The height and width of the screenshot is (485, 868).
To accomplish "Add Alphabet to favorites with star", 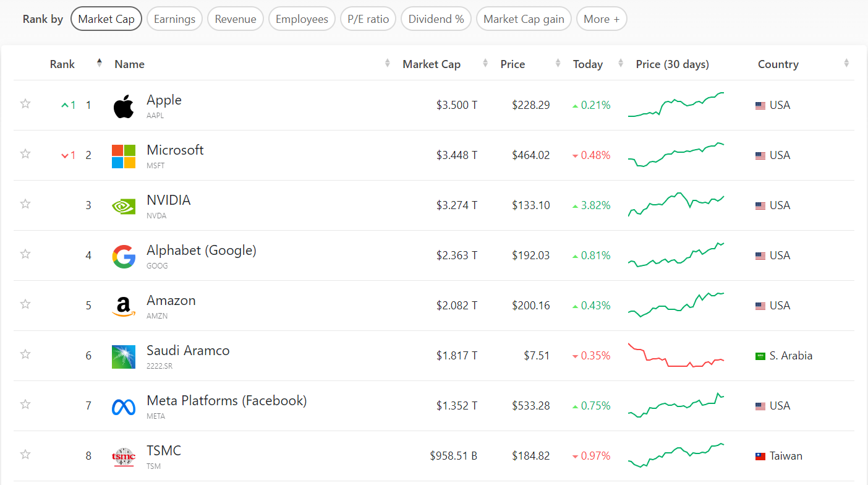I will [x=25, y=254].
